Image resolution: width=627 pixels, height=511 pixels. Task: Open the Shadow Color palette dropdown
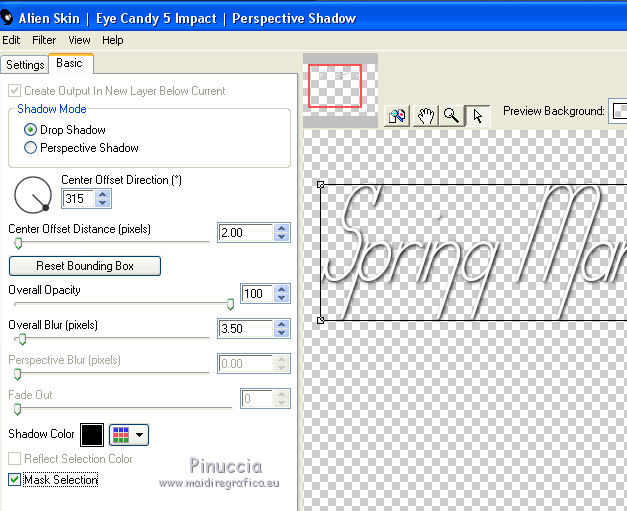129,435
